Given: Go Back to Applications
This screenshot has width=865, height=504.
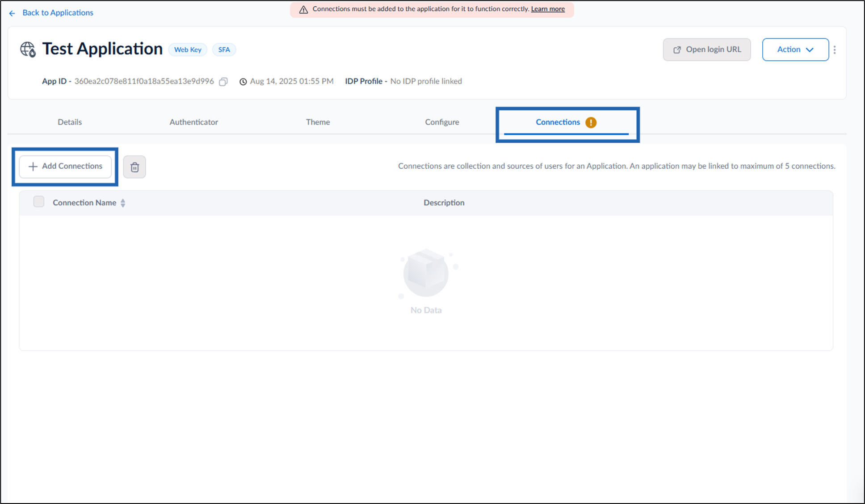Looking at the screenshot, I should 58,12.
